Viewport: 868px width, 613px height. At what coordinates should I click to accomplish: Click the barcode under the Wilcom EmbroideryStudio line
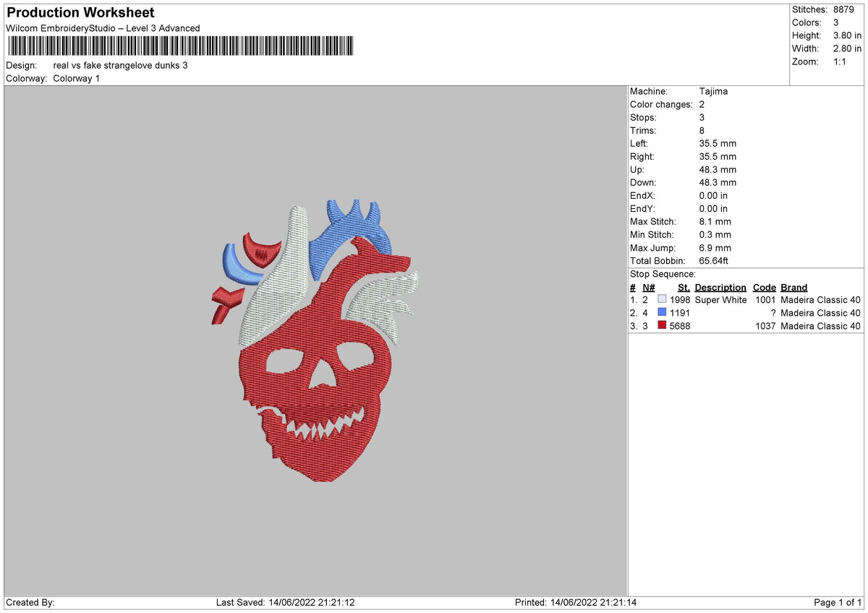tap(180, 47)
